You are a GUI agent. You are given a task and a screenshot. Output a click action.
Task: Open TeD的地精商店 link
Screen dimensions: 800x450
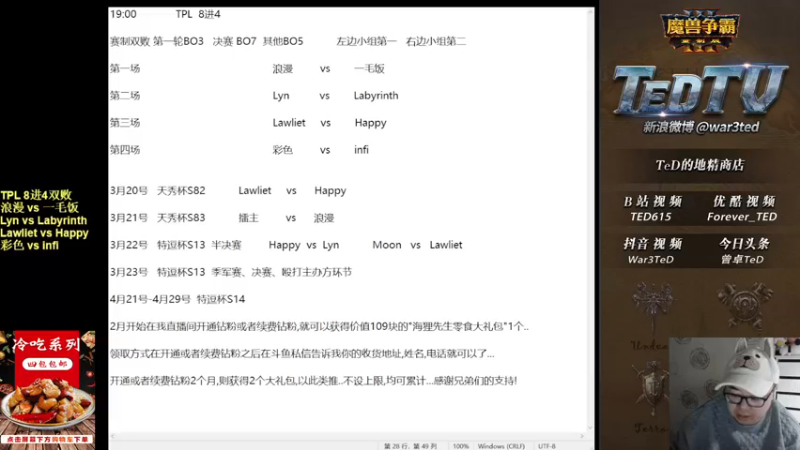tap(700, 165)
